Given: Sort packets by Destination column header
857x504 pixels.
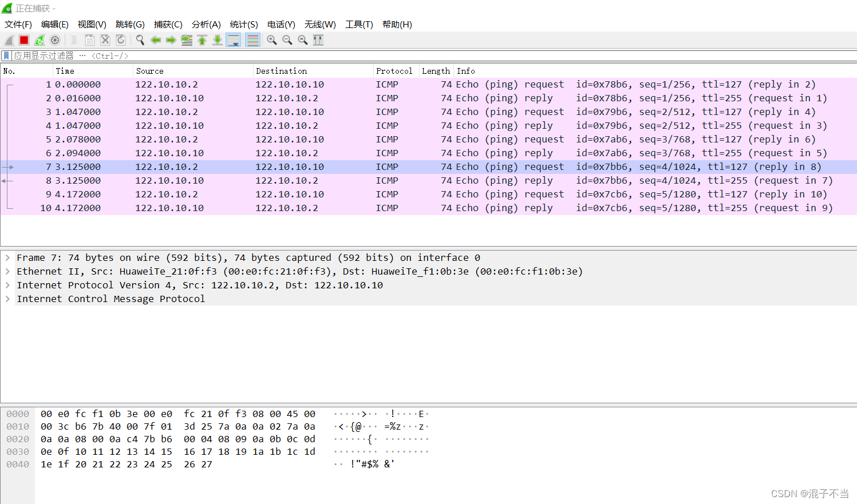Looking at the screenshot, I should click(x=313, y=71).
